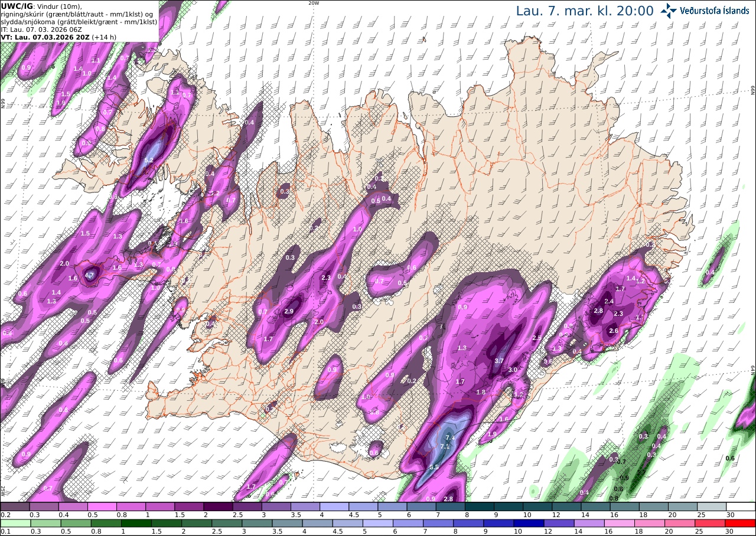Click the '0.1' label under the bottom legend row
Image resolution: width=756 pixels, height=536 pixels.
point(5,531)
